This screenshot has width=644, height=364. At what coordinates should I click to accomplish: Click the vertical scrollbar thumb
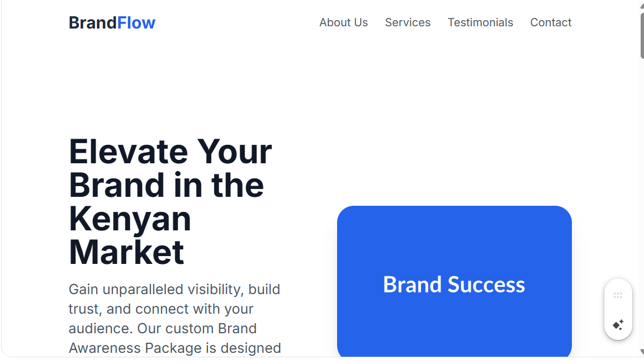click(x=642, y=36)
